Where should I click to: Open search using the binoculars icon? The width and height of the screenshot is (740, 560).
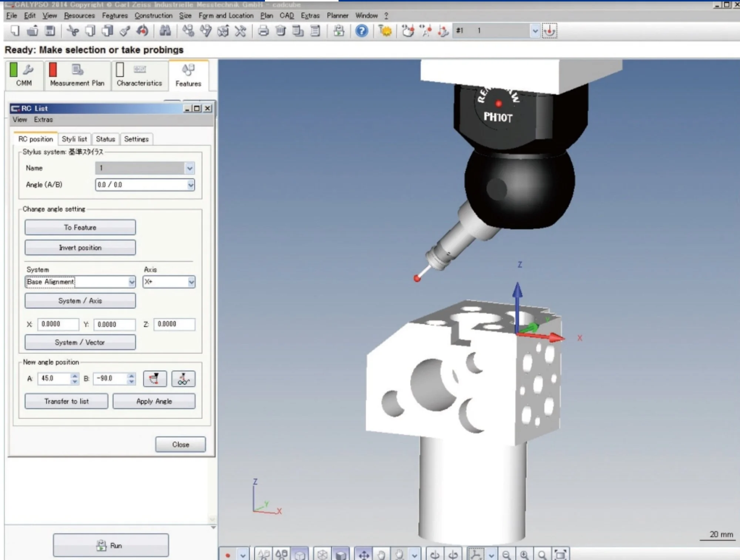click(x=165, y=31)
